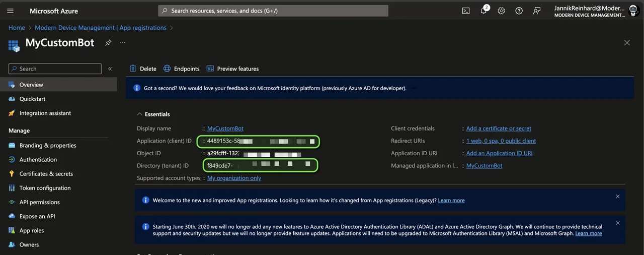Collapse the sidebar with double chevron
Screen dimensions: 644x255
pos(110,69)
